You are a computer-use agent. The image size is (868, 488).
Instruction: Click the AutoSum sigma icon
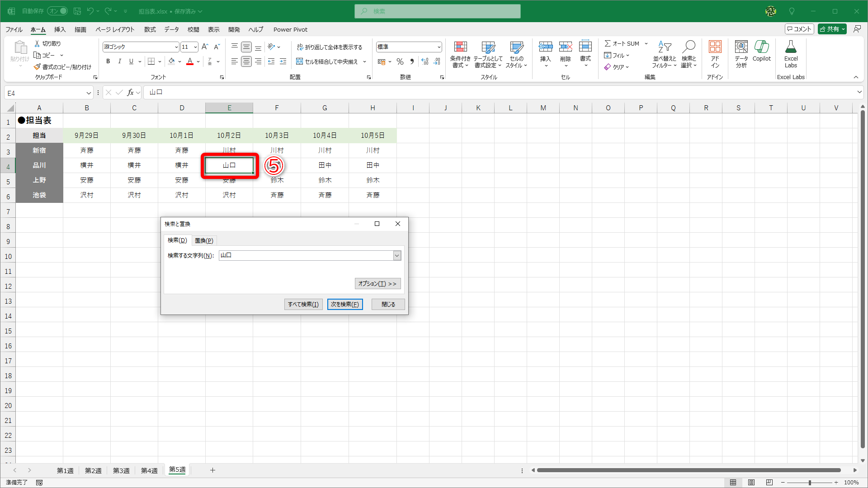click(608, 43)
